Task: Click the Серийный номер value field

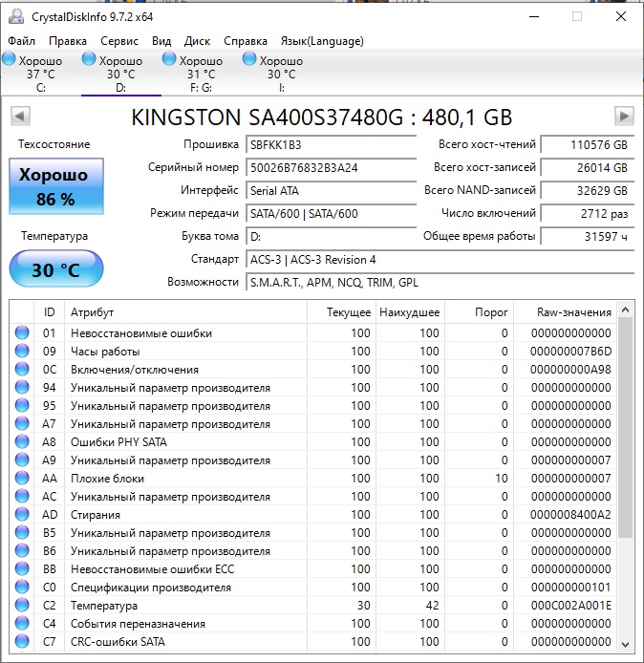Action: [x=332, y=168]
